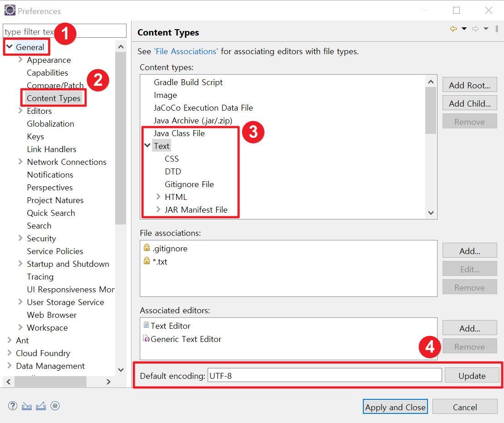This screenshot has width=504, height=423.
Task: Click Add... beside Associated editors
Action: (x=469, y=328)
